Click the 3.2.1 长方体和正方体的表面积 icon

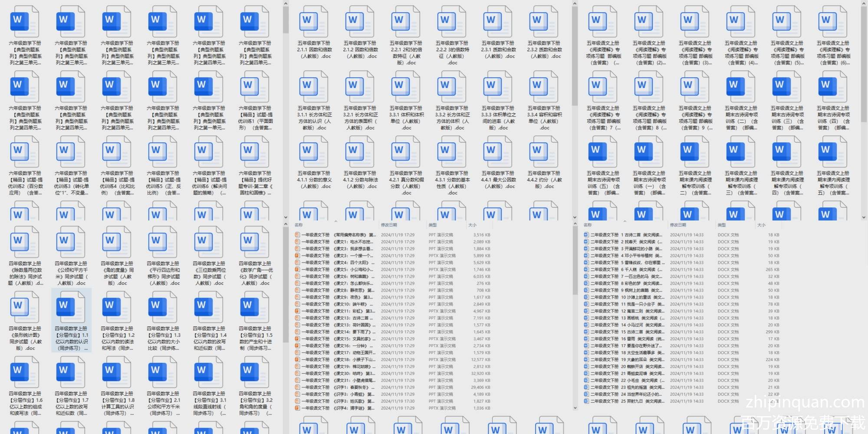click(x=360, y=87)
